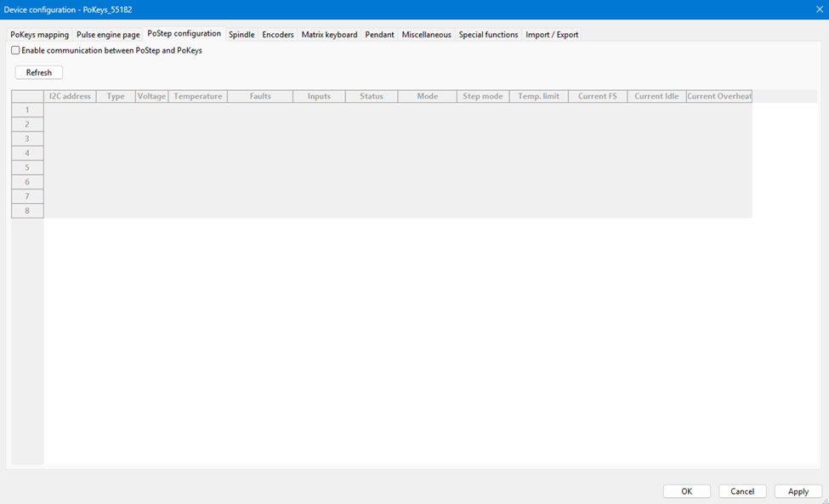Select row 8 header in the table

coord(27,211)
